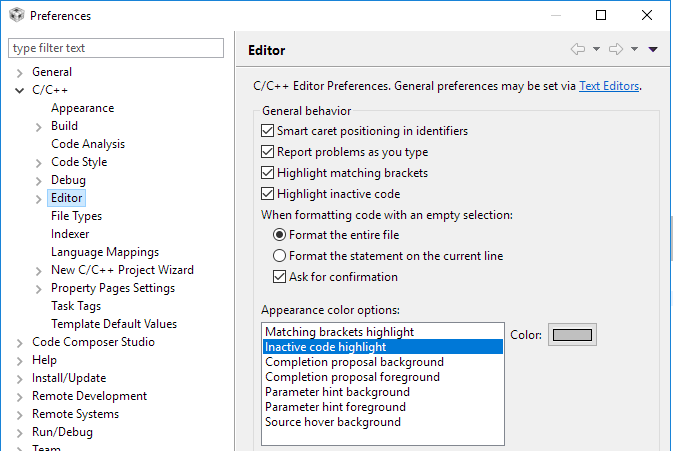673x451 pixels.
Task: Select Source hover background option
Action: [332, 422]
